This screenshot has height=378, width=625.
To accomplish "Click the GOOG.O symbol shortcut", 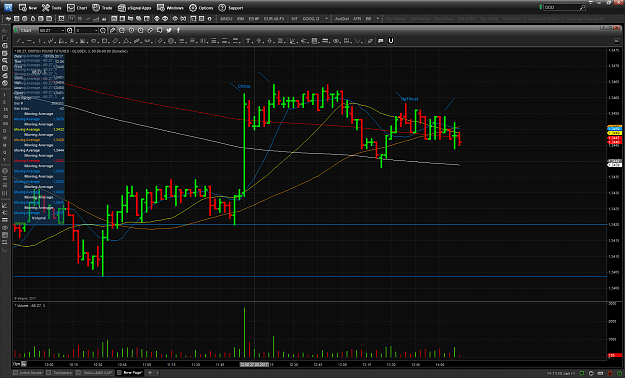I will (x=311, y=19).
